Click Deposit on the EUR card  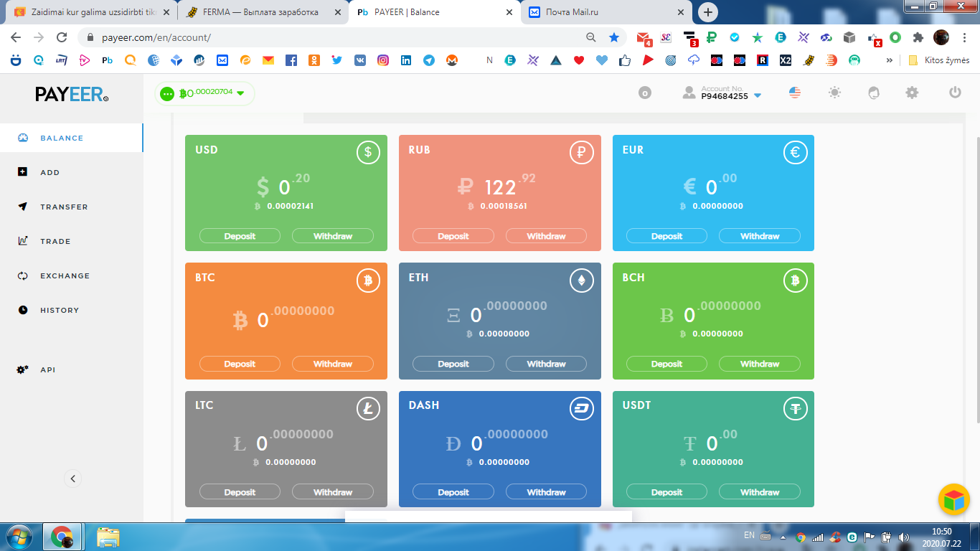(x=666, y=236)
